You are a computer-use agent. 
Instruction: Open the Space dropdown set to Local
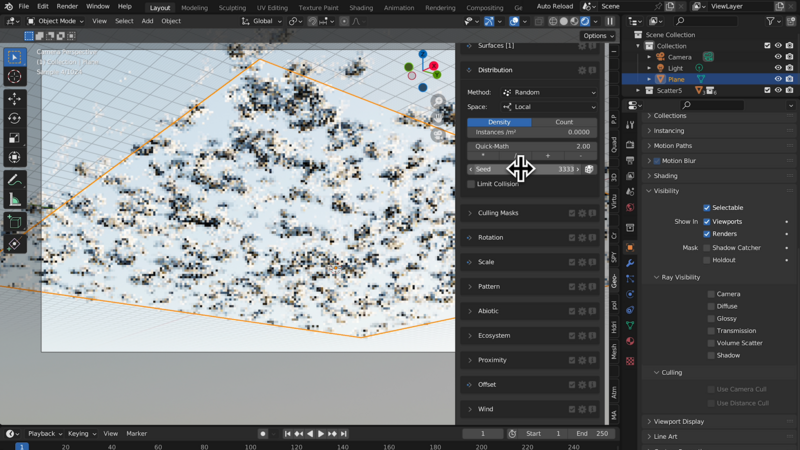click(x=549, y=107)
